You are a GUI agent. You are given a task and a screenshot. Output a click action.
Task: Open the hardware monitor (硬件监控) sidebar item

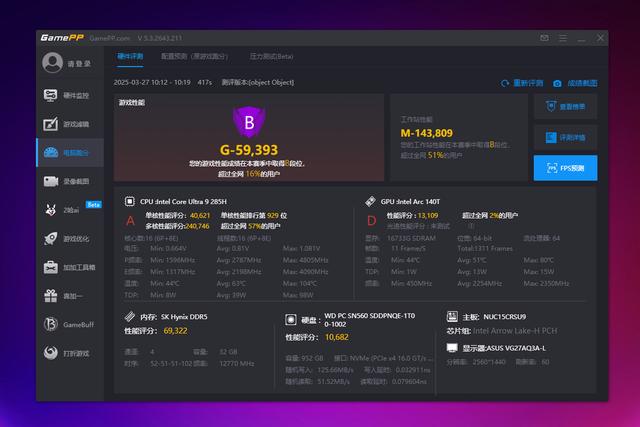pyautogui.click(x=69, y=95)
